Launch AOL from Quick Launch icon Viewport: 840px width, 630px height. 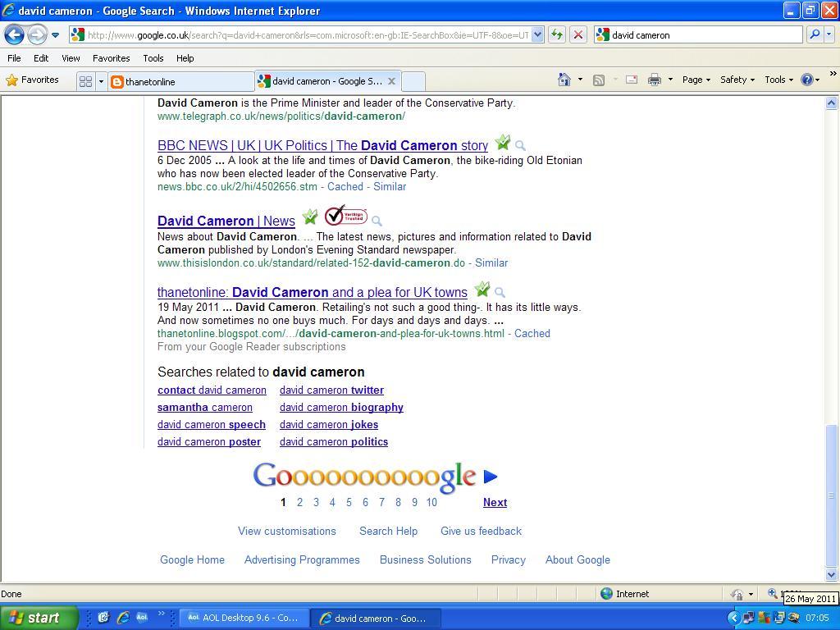tap(142, 617)
